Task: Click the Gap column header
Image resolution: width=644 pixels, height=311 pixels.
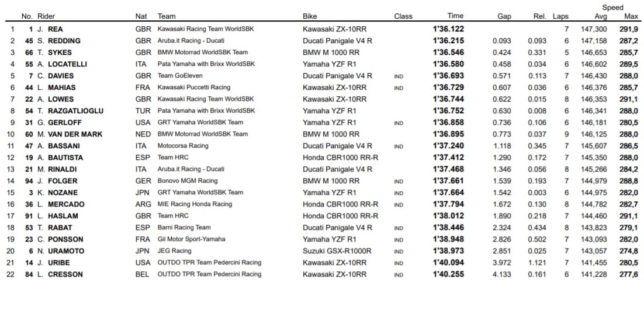Action: point(504,16)
